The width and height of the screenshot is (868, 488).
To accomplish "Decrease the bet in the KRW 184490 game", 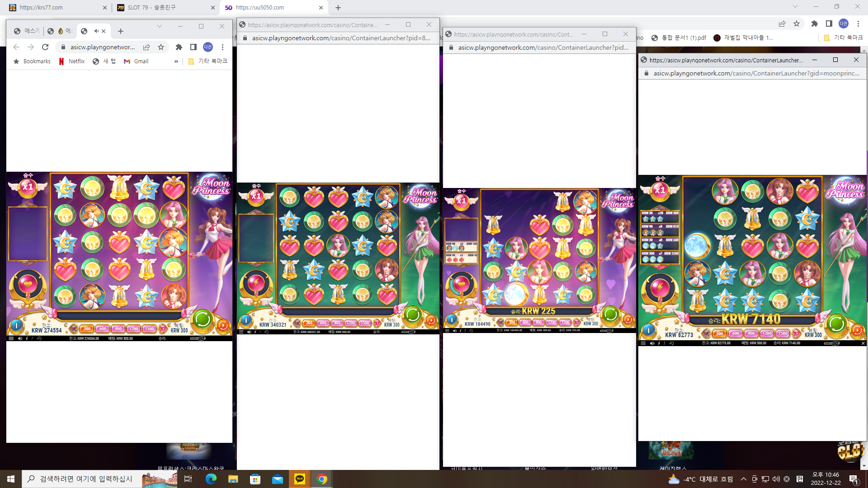I will coord(500,323).
